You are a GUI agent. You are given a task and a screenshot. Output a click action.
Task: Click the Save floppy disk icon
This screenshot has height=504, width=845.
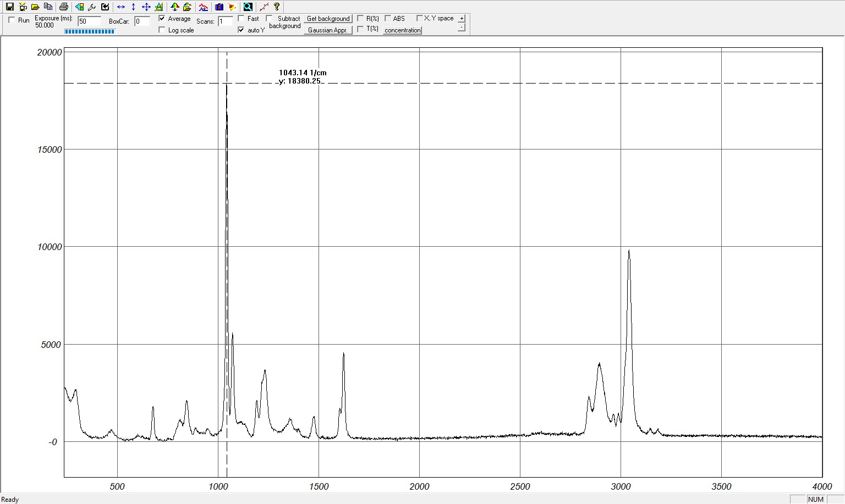pos(9,7)
